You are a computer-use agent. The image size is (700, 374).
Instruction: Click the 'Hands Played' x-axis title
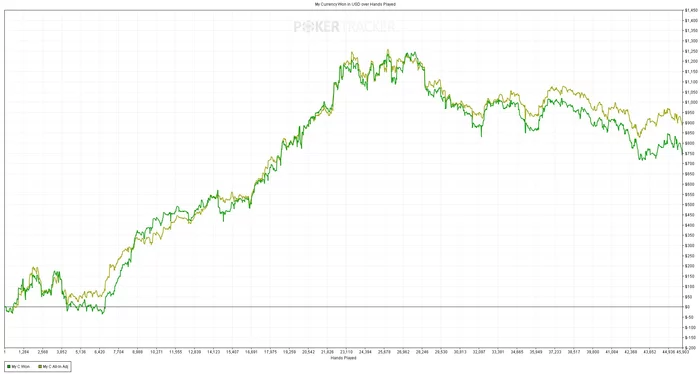click(343, 358)
